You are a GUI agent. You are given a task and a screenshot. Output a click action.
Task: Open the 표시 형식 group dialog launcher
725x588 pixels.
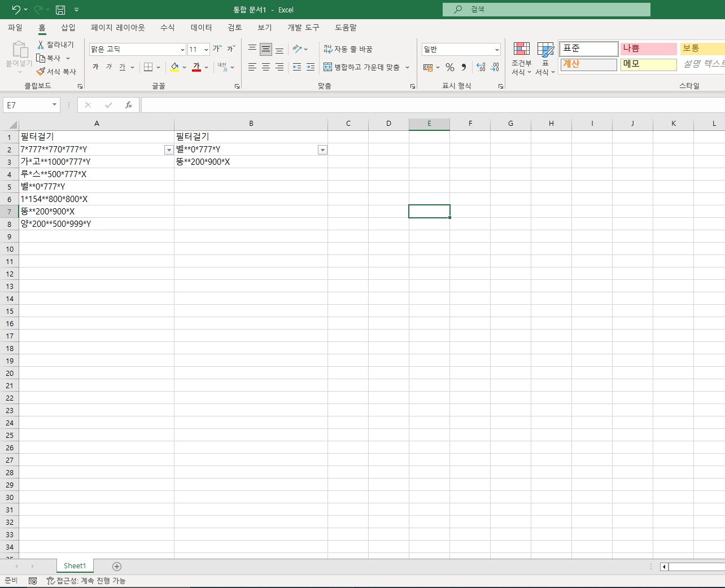pyautogui.click(x=501, y=86)
